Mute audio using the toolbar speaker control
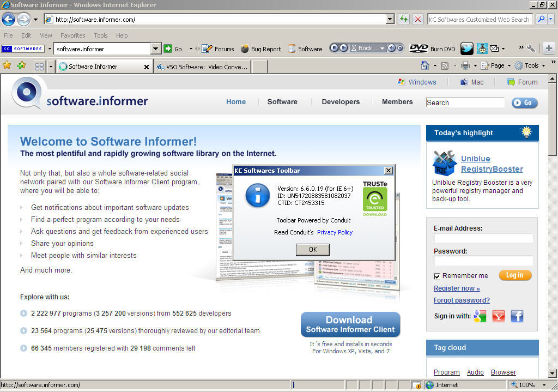Screen dimensions: 558x392 pyautogui.click(x=392, y=48)
